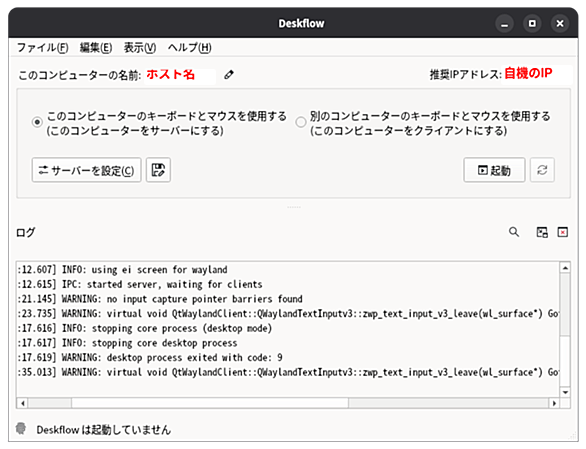Click the 起動 start button
586x449 pixels.
[494, 170]
